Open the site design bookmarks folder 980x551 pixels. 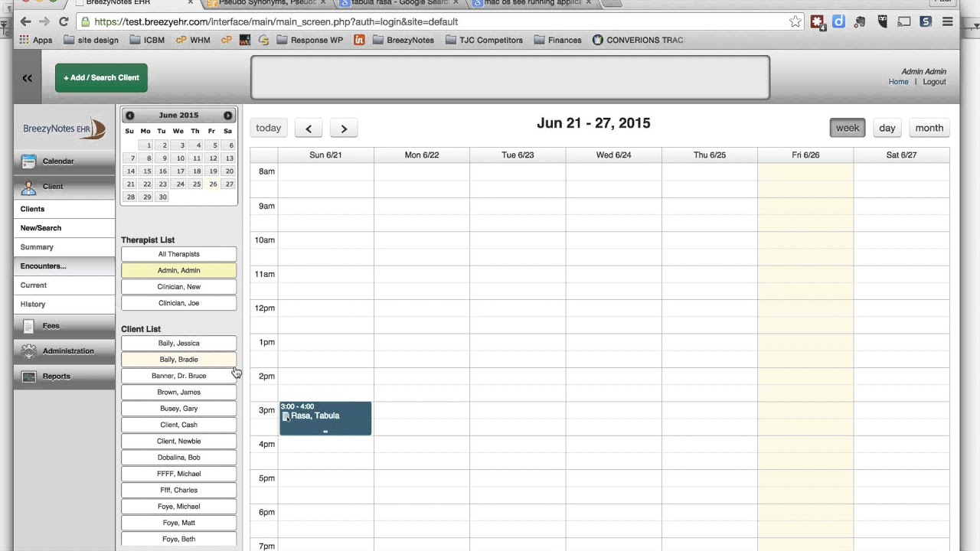tap(91, 40)
